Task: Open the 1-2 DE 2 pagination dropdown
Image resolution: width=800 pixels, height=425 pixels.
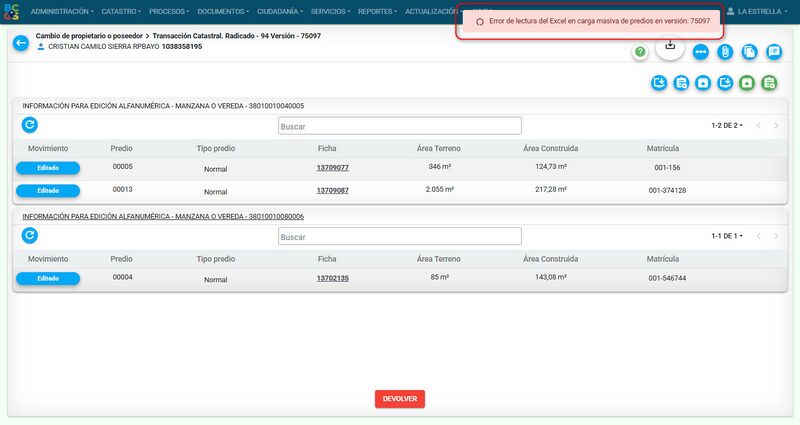Action: pos(727,126)
